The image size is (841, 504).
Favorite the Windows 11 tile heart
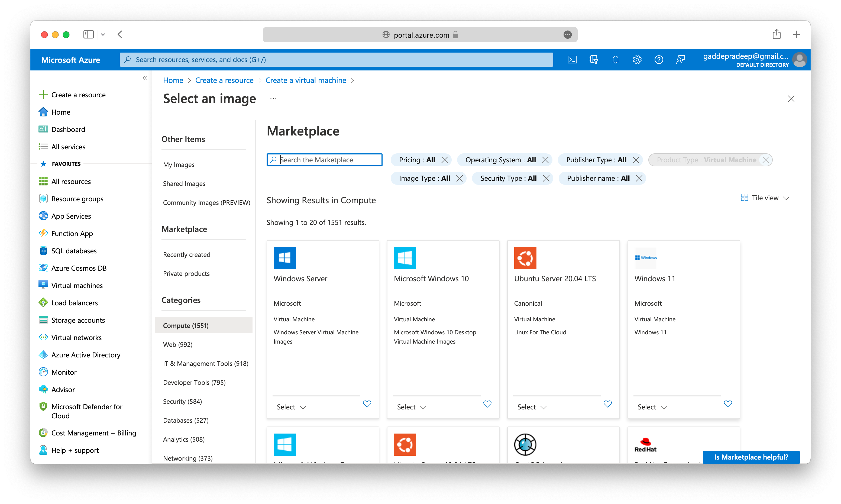click(x=727, y=404)
